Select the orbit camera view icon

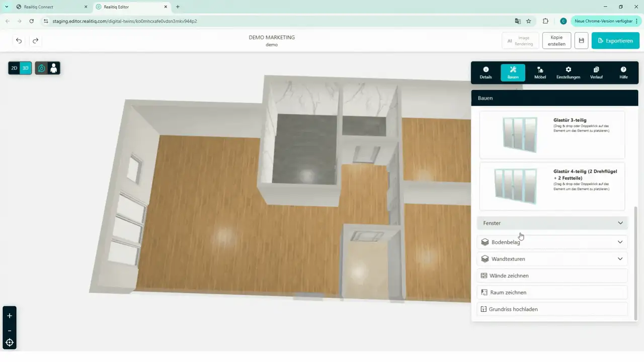coord(41,68)
